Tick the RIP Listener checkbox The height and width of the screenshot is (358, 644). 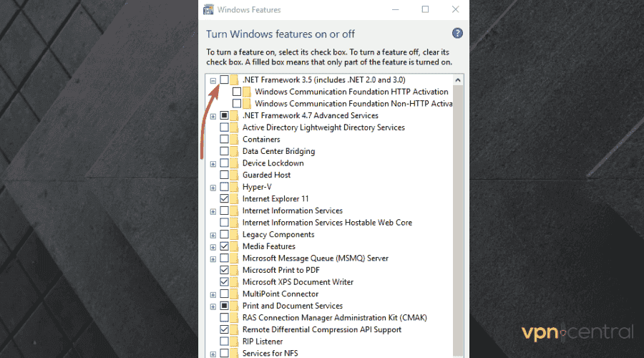[x=224, y=342]
